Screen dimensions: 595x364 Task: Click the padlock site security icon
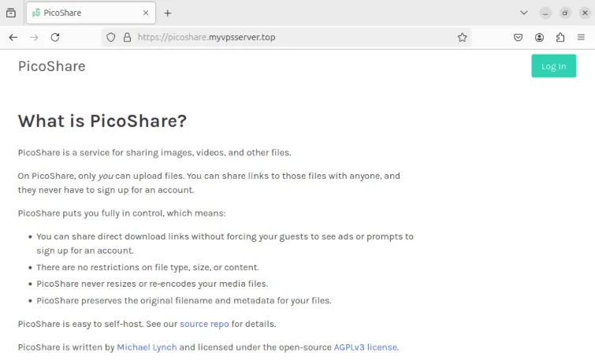127,37
